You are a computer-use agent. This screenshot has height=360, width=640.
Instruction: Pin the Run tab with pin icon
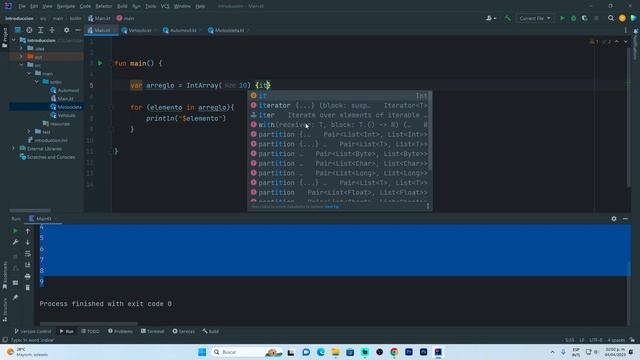pos(16,297)
